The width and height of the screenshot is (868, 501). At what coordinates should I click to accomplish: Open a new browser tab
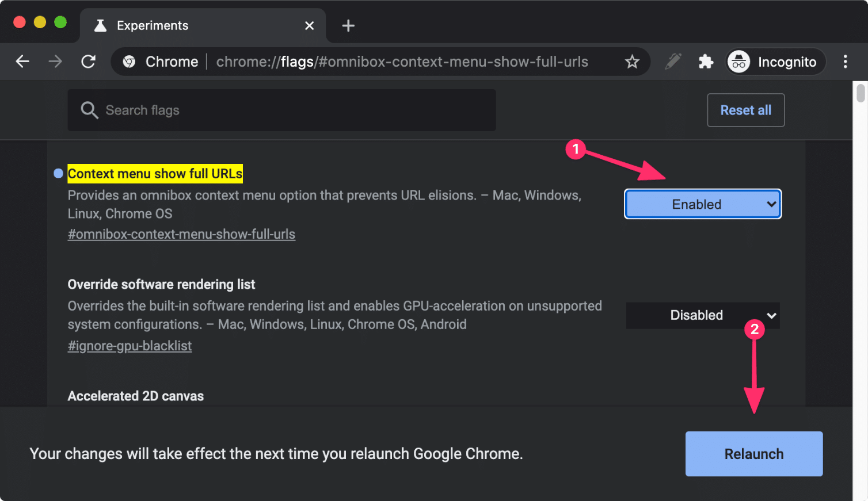348,25
